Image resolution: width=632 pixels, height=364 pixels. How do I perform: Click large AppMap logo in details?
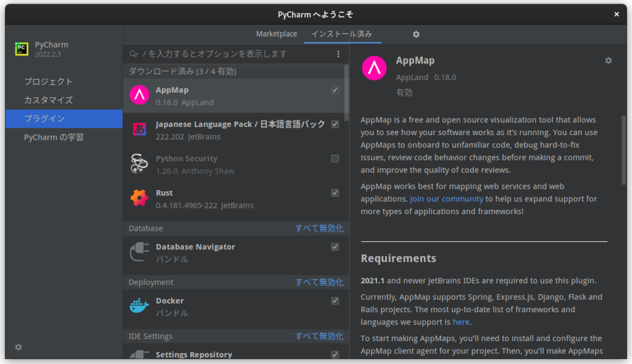(374, 68)
